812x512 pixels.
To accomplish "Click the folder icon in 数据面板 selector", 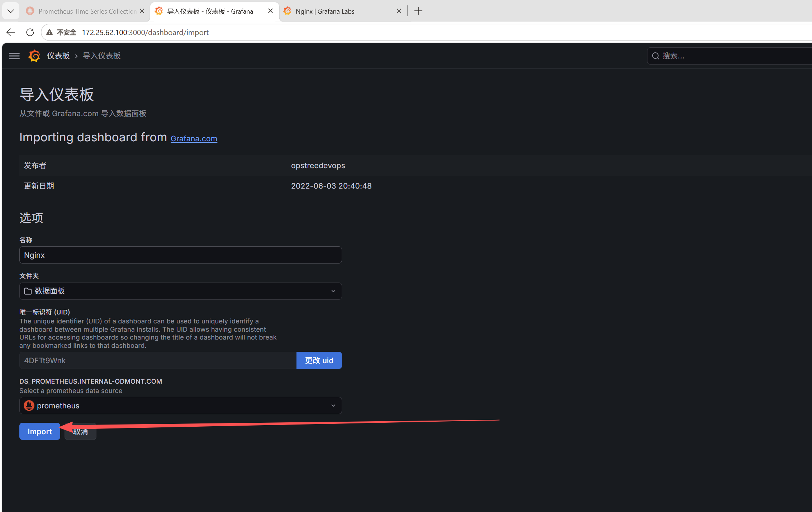I will click(x=28, y=291).
